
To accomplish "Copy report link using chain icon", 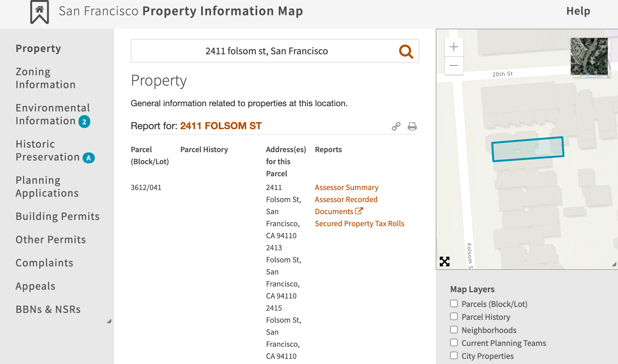I will [x=396, y=126].
